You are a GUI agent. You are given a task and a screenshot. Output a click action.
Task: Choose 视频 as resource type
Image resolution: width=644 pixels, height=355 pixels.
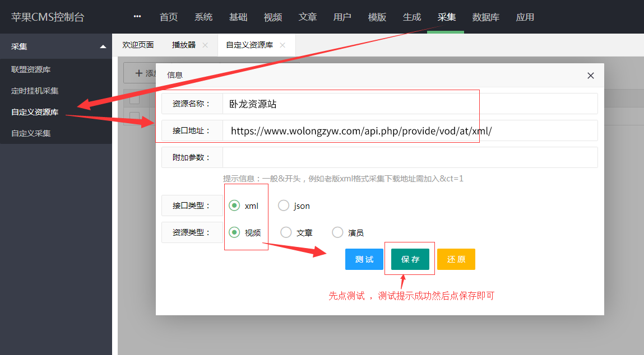[234, 232]
